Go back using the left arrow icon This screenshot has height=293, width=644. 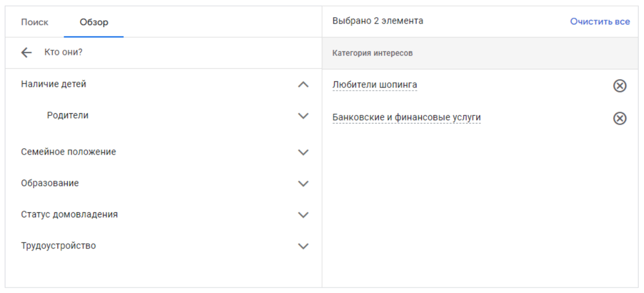pyautogui.click(x=27, y=53)
